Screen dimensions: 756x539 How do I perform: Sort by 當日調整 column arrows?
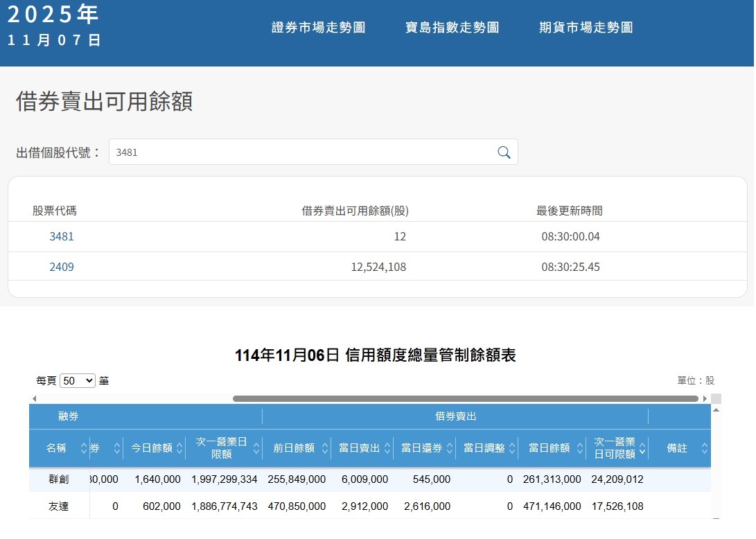[x=511, y=448]
